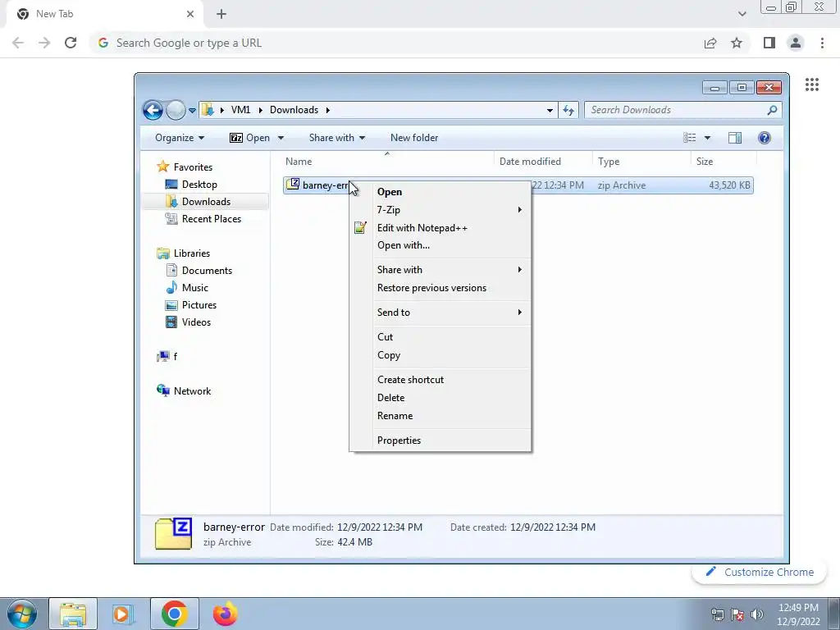Open a new Chrome tab
Image resolution: width=840 pixels, height=630 pixels.
pos(221,15)
